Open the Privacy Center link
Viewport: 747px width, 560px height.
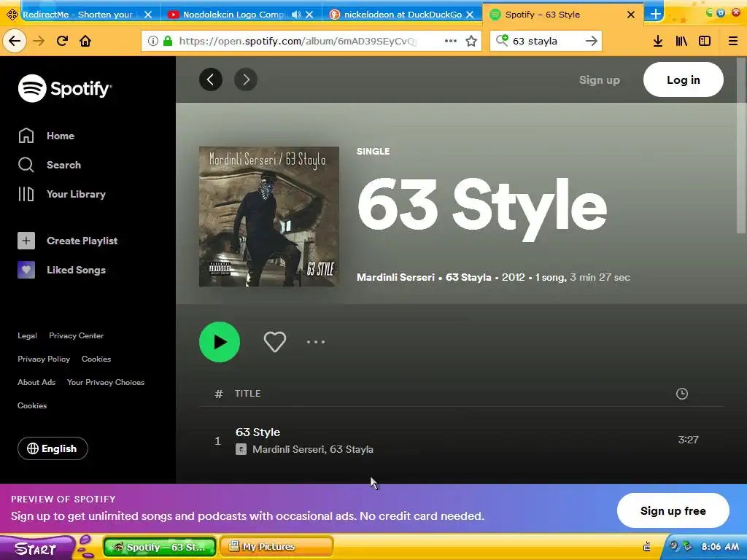coord(76,335)
